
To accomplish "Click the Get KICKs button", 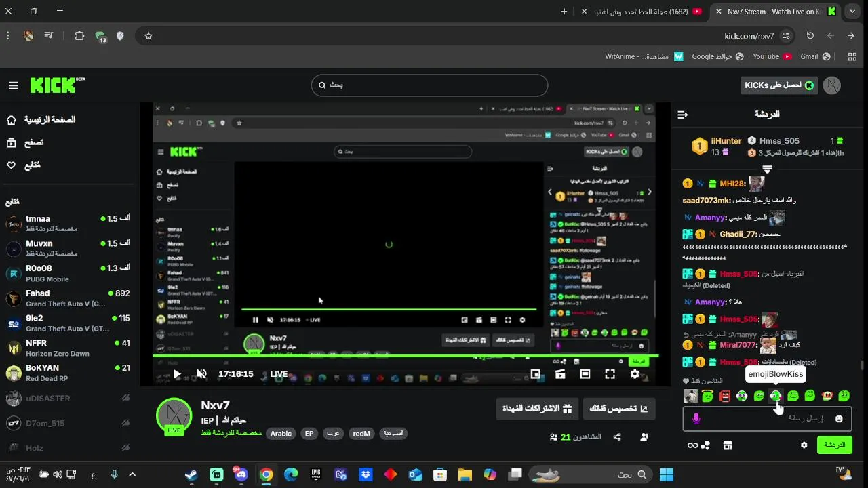I will tap(779, 85).
